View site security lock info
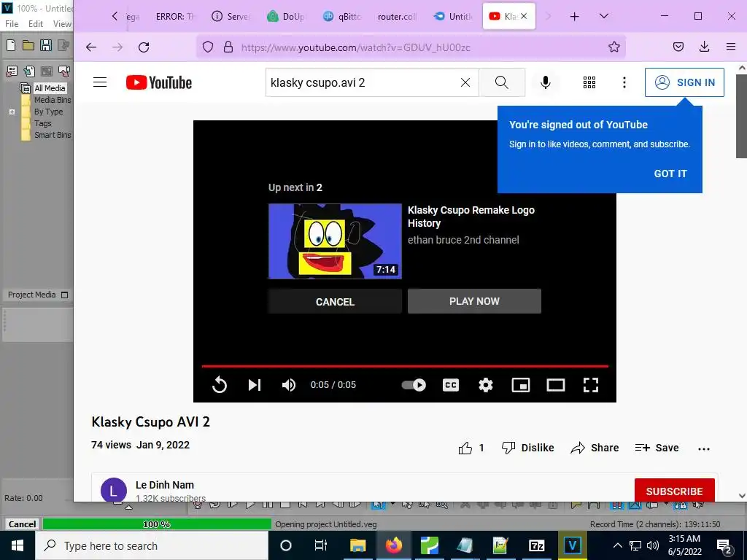 pyautogui.click(x=228, y=47)
